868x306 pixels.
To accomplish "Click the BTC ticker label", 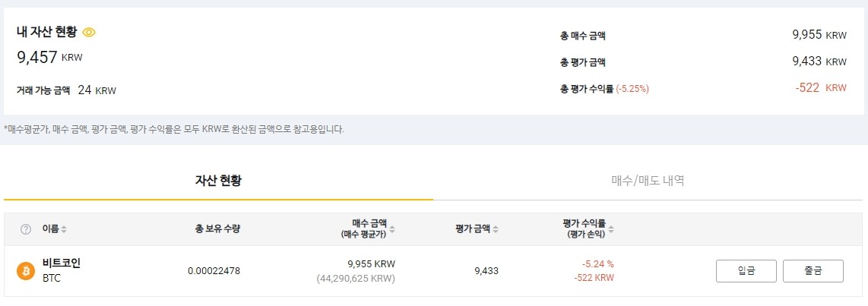I will [x=52, y=278].
